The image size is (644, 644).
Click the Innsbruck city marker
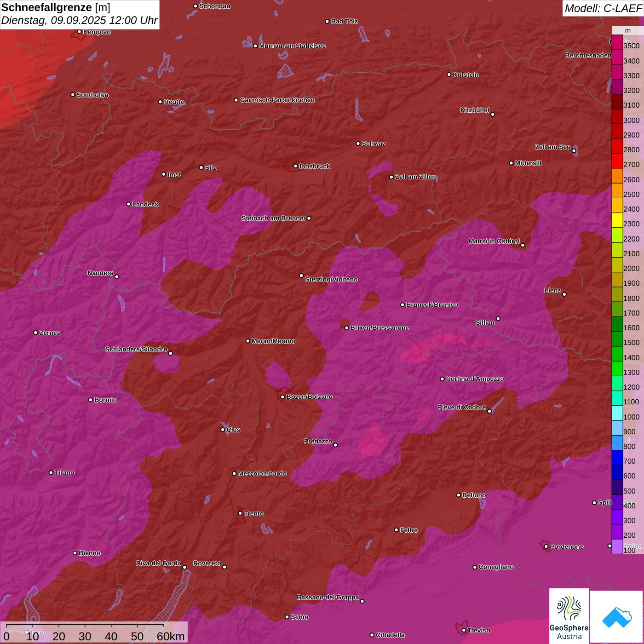click(x=296, y=166)
